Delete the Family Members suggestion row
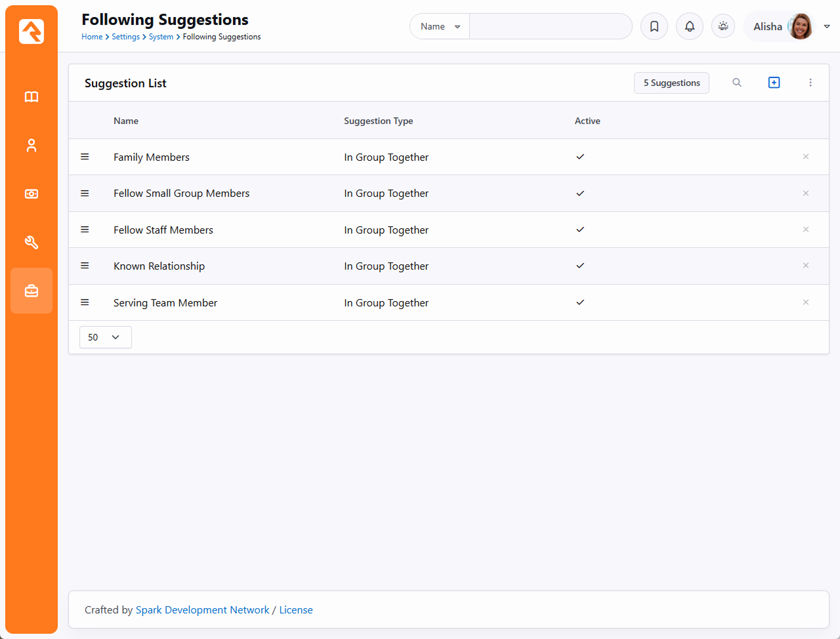The height and width of the screenshot is (639, 840). click(x=806, y=157)
